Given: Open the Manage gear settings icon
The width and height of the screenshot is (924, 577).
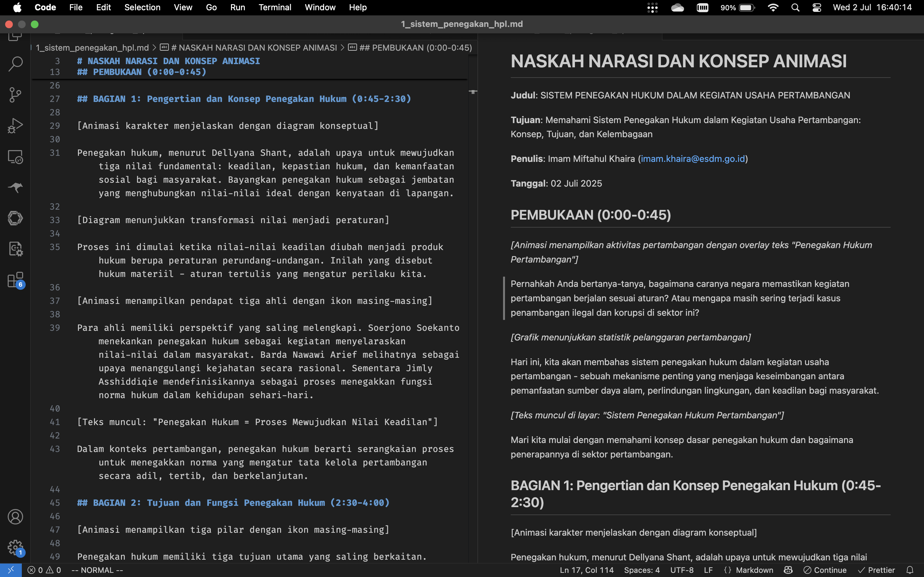Looking at the screenshot, I should click(x=15, y=548).
